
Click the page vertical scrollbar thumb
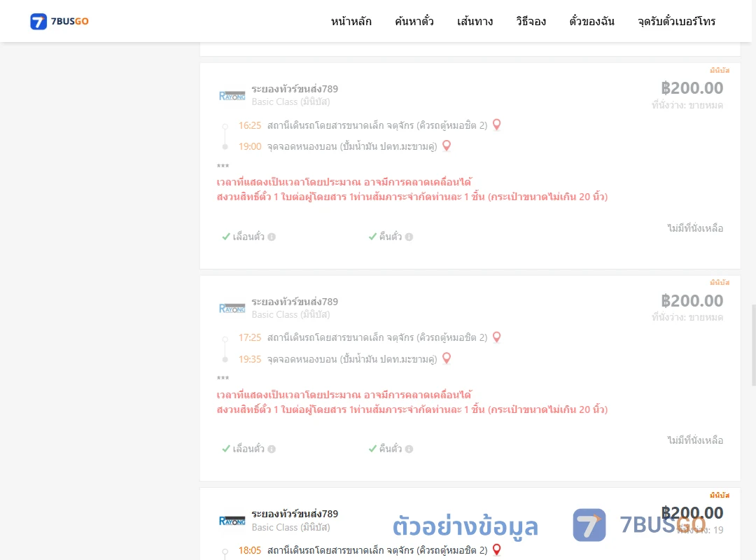[754, 345]
